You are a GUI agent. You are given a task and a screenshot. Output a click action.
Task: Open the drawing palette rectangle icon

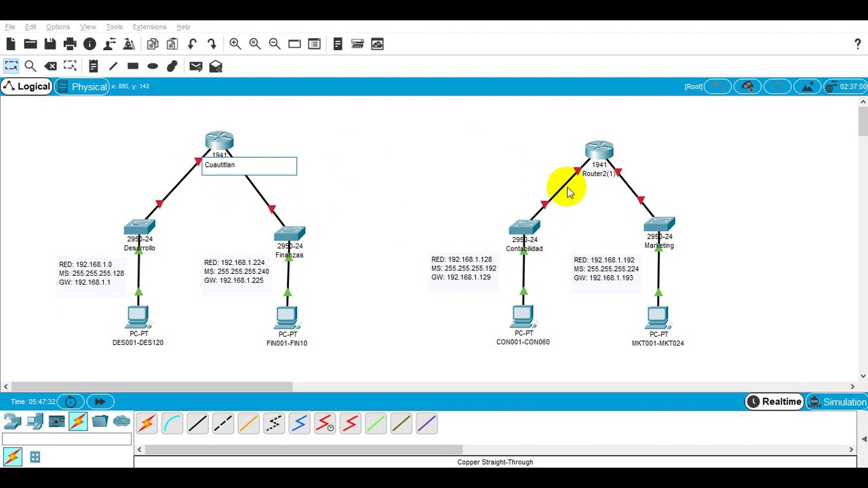[x=294, y=44]
